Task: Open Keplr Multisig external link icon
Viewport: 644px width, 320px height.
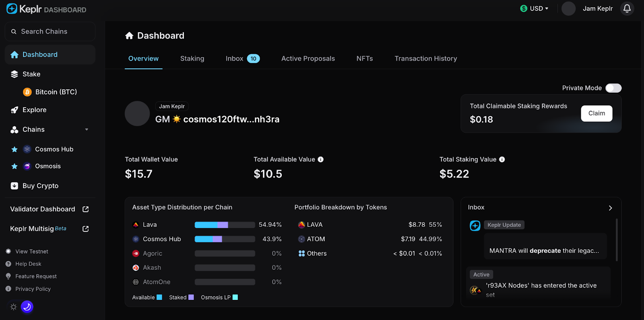Action: pos(85,229)
